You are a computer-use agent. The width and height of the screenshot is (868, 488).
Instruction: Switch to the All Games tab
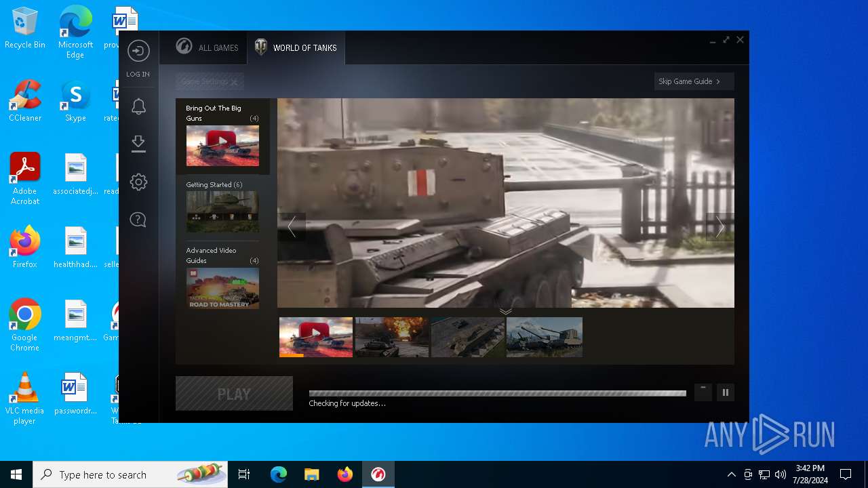[x=207, y=47]
